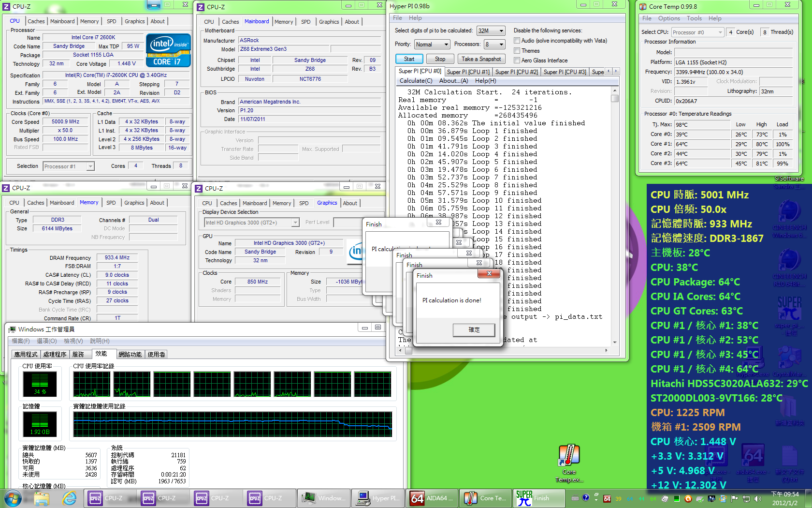Switch to the Core Temp taskbar button
The height and width of the screenshot is (508, 812).
pyautogui.click(x=485, y=498)
